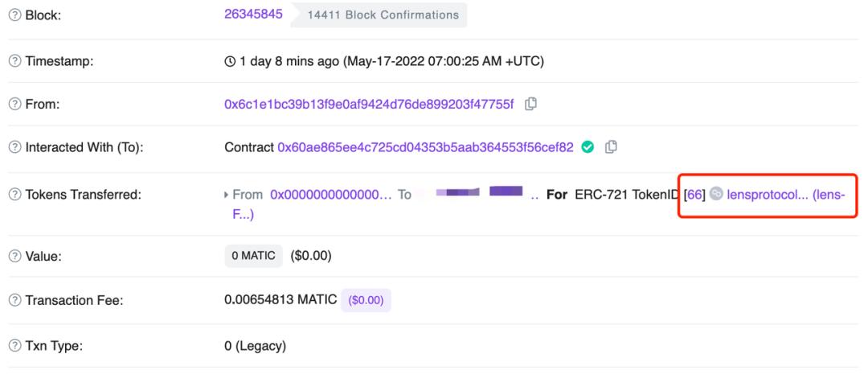
Task: Expand the Tokens Transferred arrow
Action: (227, 195)
